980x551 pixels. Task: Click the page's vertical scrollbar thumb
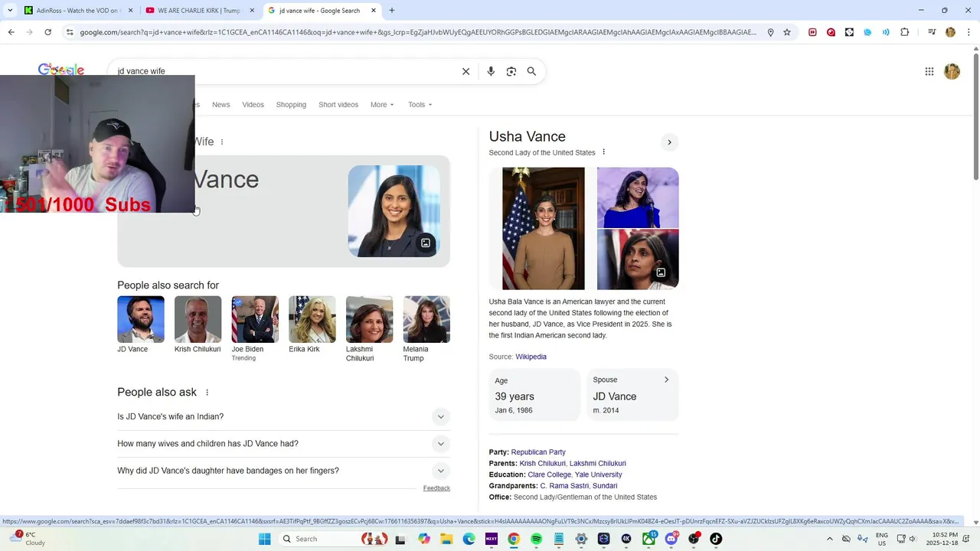click(x=975, y=116)
